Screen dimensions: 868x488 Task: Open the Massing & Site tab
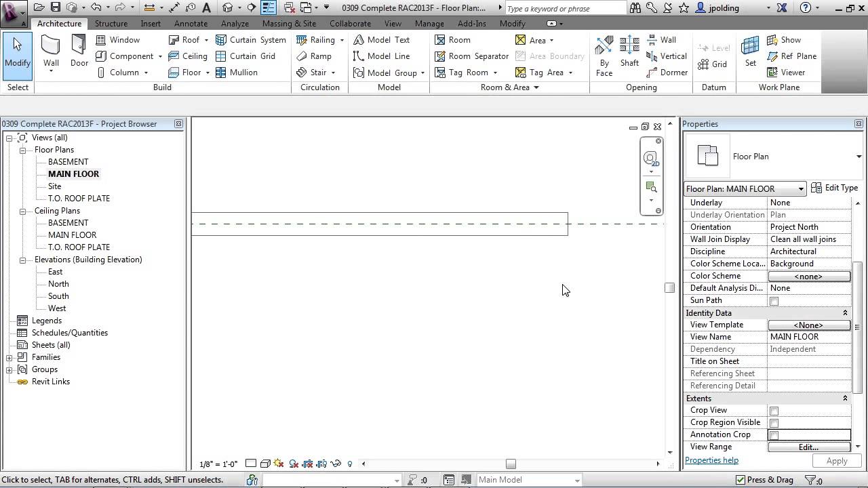pyautogui.click(x=289, y=23)
